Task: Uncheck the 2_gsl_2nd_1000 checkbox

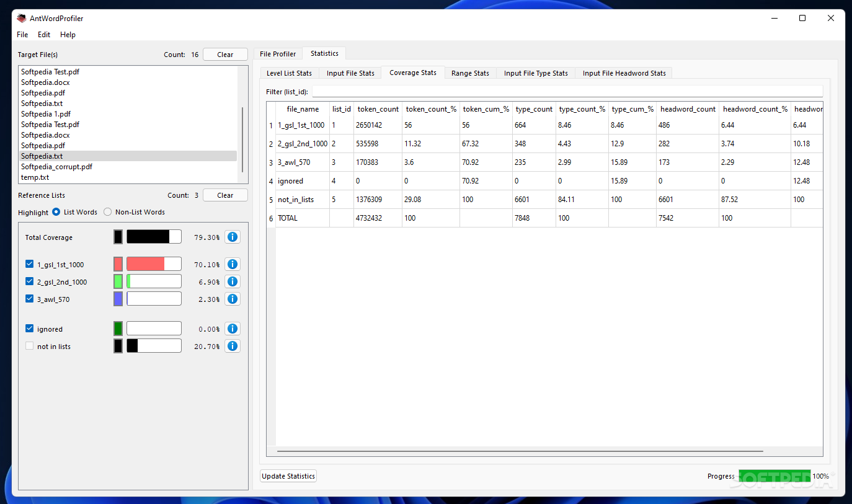Action: 29,281
